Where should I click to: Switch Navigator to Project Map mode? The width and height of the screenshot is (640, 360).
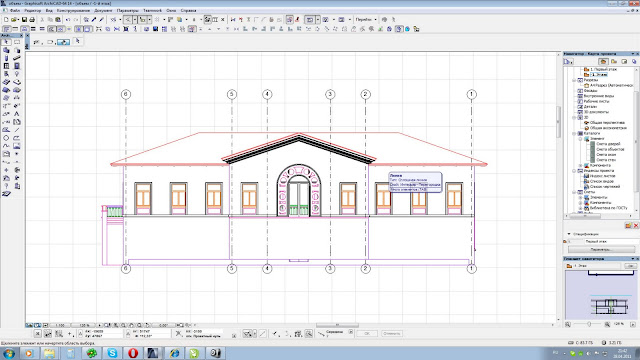(603, 62)
